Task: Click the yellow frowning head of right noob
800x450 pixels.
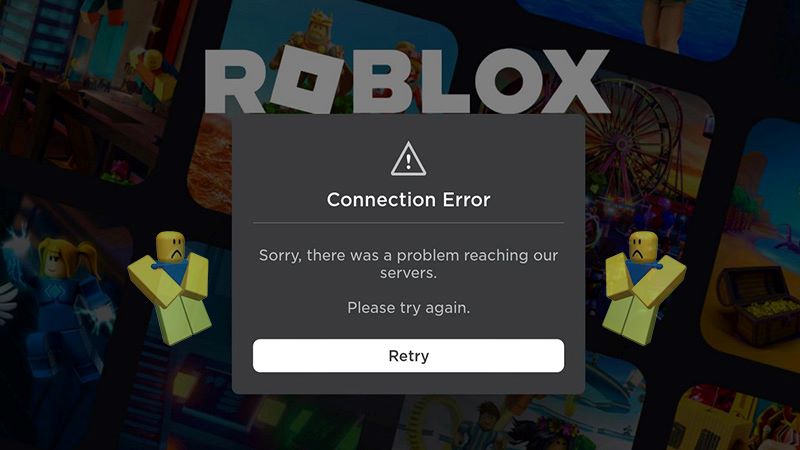Action: pyautogui.click(x=643, y=246)
